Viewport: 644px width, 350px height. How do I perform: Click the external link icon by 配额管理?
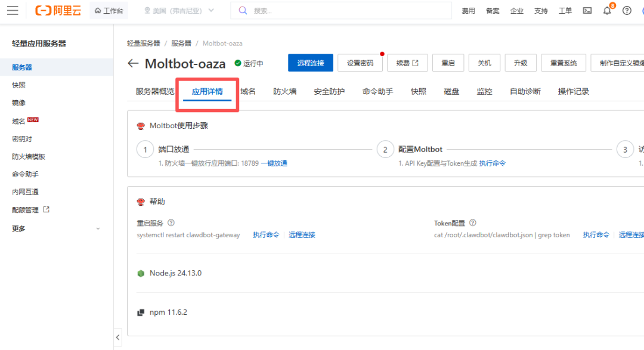click(x=47, y=209)
